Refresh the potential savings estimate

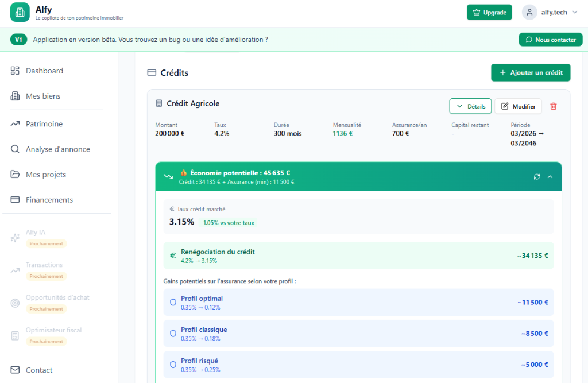point(537,177)
